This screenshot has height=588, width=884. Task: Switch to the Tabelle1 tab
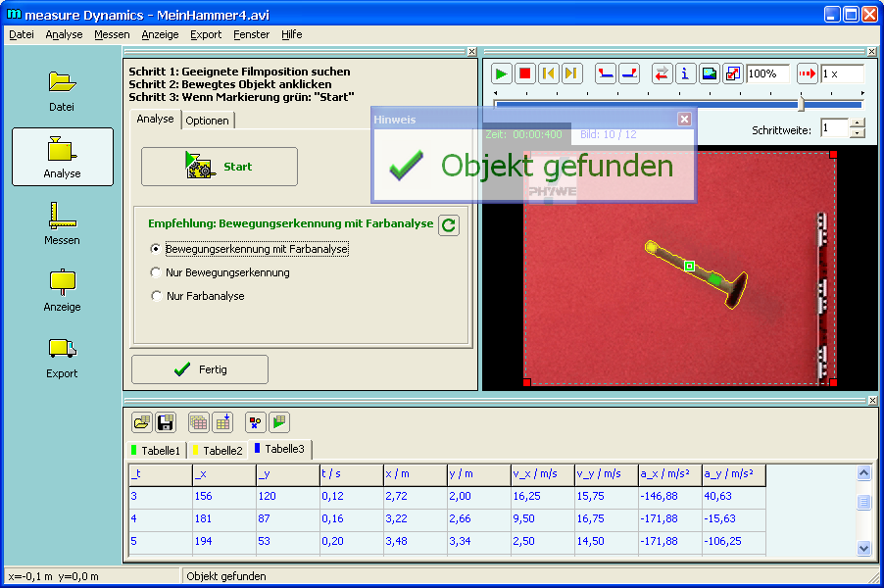156,451
